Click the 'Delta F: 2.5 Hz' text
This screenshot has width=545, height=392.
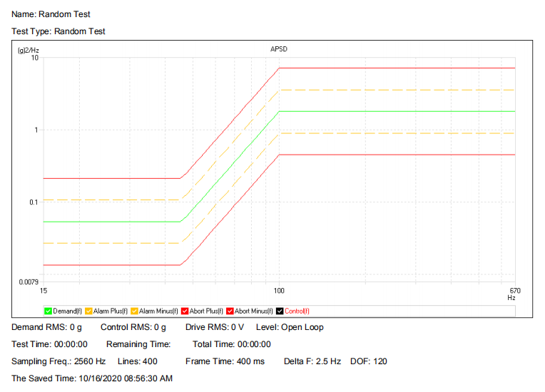pos(312,361)
